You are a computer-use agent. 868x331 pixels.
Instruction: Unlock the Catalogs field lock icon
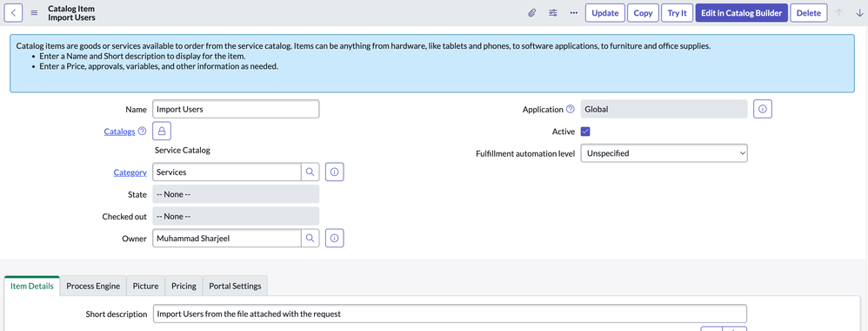coord(162,132)
